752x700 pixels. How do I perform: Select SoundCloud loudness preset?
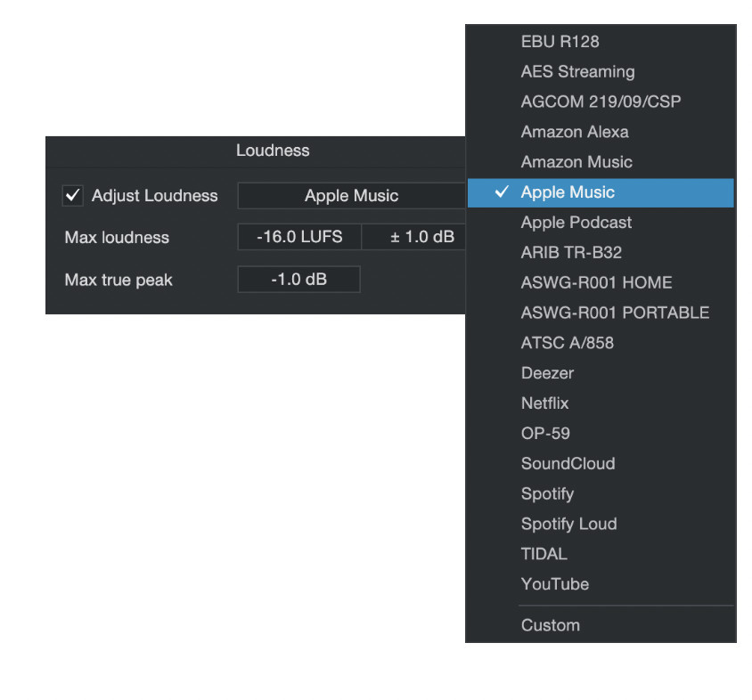click(601, 464)
